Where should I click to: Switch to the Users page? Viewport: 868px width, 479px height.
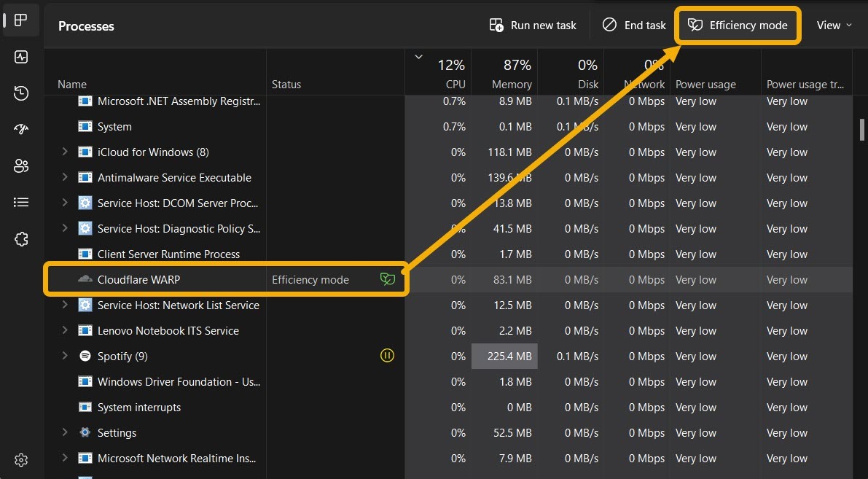tap(20, 165)
